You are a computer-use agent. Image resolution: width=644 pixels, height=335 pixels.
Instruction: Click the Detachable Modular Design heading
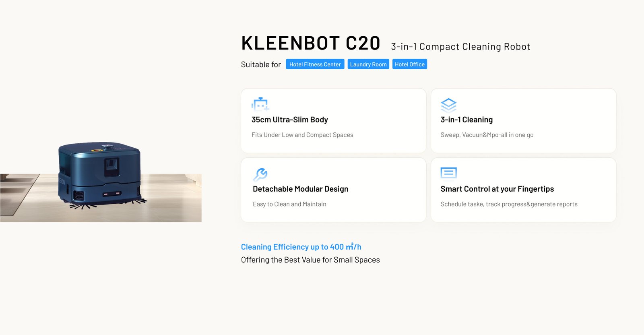pos(300,189)
